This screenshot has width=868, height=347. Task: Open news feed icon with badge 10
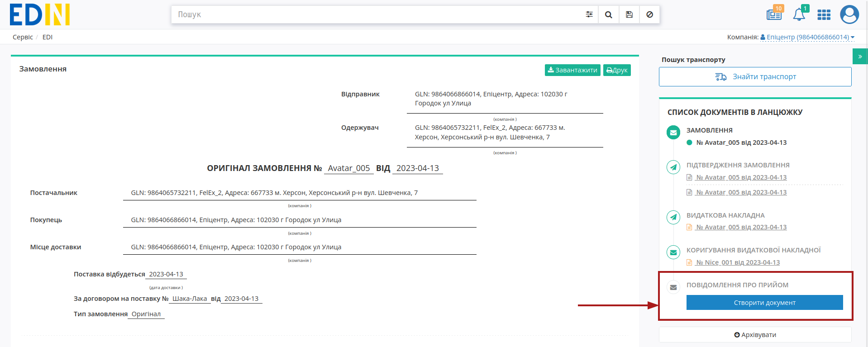[x=774, y=14]
